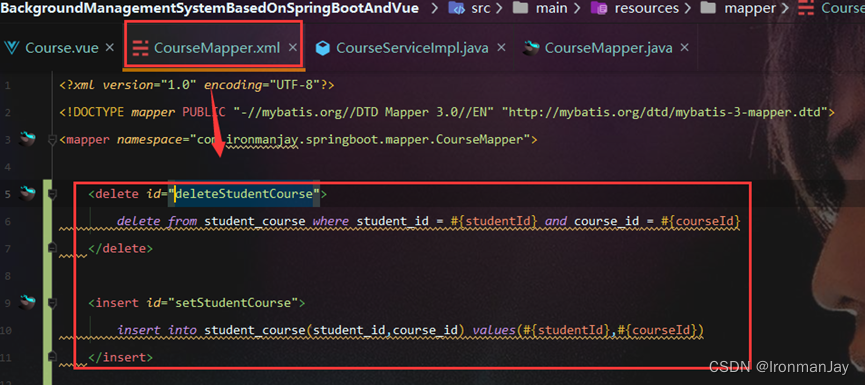The width and height of the screenshot is (865, 385).
Task: Click the resources breadcrumb
Action: (x=647, y=8)
